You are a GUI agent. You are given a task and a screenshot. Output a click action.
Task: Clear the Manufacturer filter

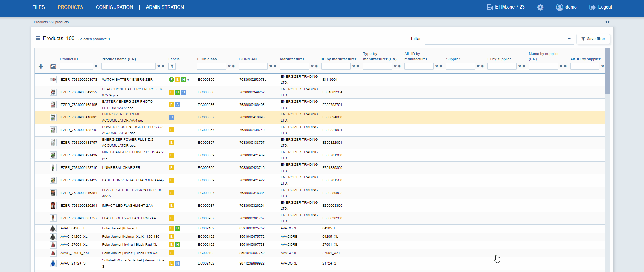coord(312,66)
